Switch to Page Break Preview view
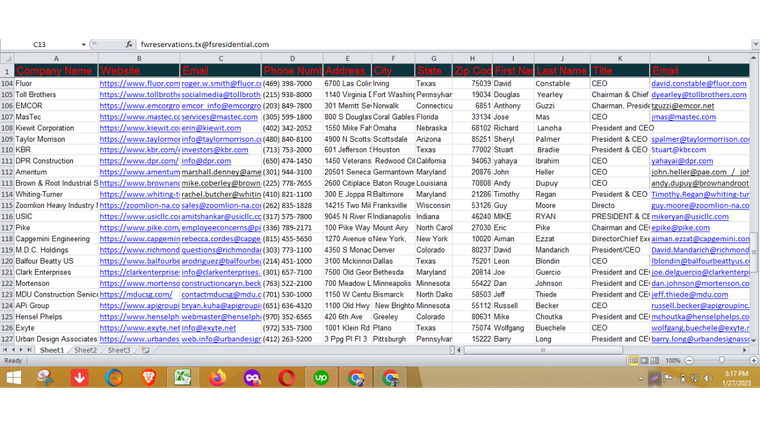This screenshot has height=427, width=760. pyautogui.click(x=655, y=360)
